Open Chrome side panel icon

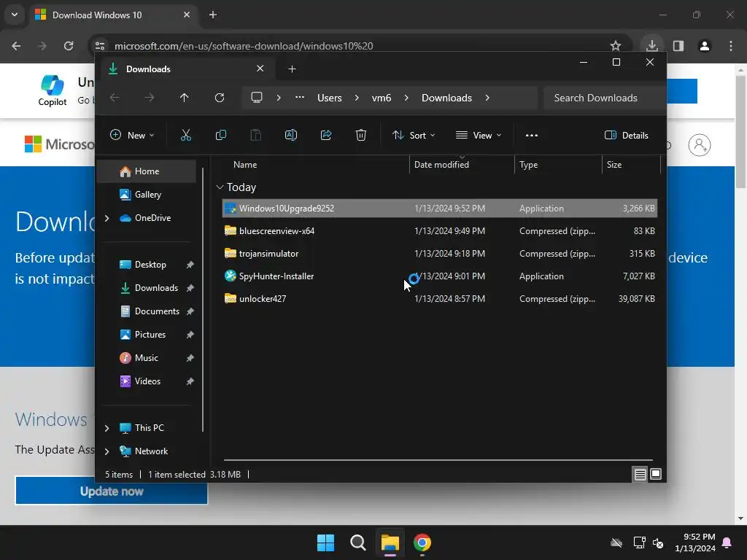pyautogui.click(x=678, y=46)
